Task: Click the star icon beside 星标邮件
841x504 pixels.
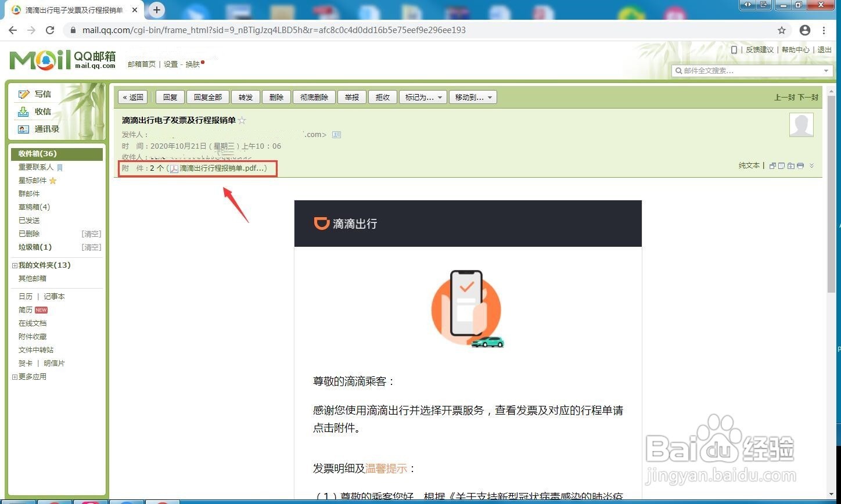Action: (x=53, y=181)
